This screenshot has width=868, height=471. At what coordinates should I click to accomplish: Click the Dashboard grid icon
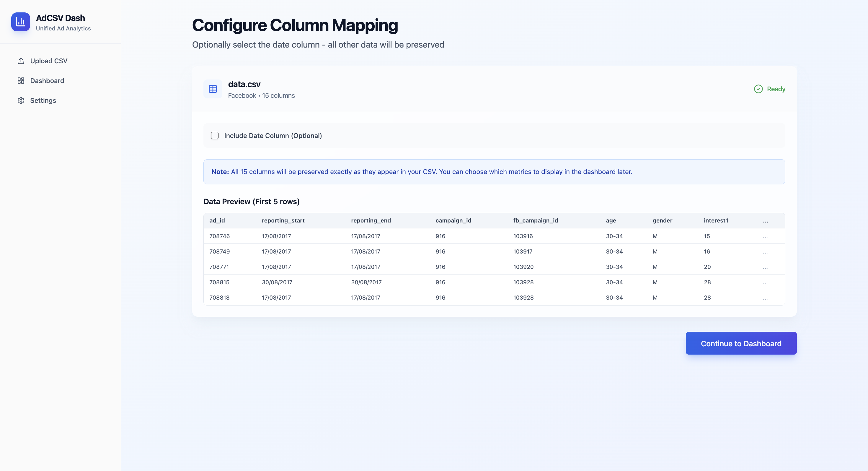coord(21,81)
